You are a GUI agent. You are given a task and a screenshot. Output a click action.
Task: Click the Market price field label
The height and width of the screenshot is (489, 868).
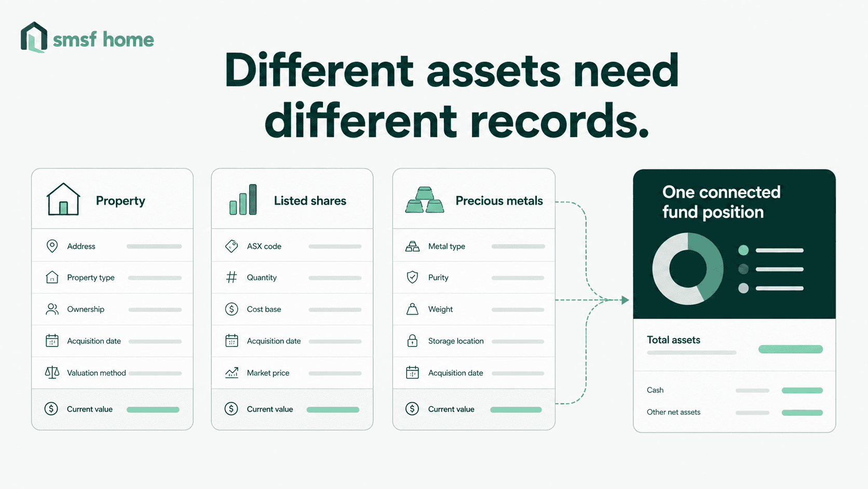[268, 373]
